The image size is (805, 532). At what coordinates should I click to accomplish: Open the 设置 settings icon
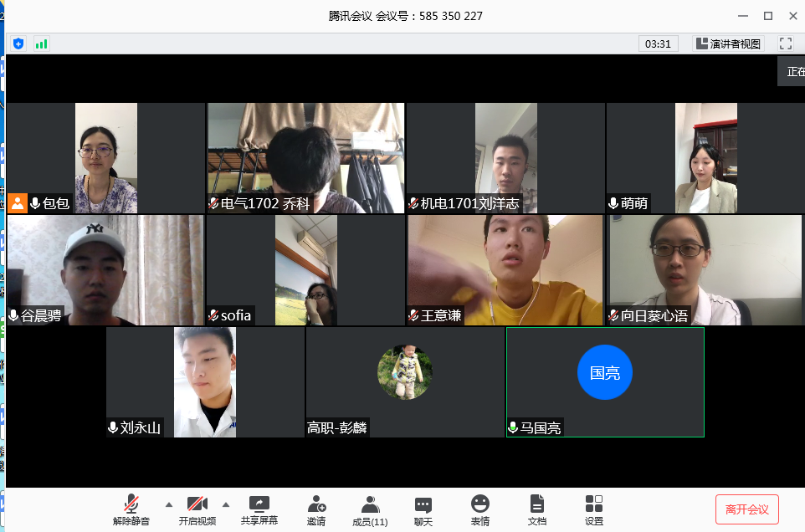click(x=594, y=509)
